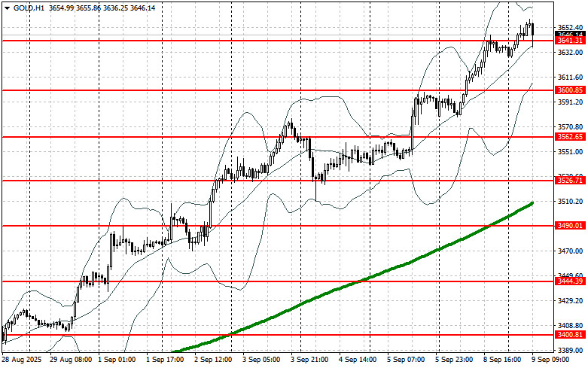Click the 3 Sep 21:00 time label
Screen dimensions: 588x368
(309, 360)
